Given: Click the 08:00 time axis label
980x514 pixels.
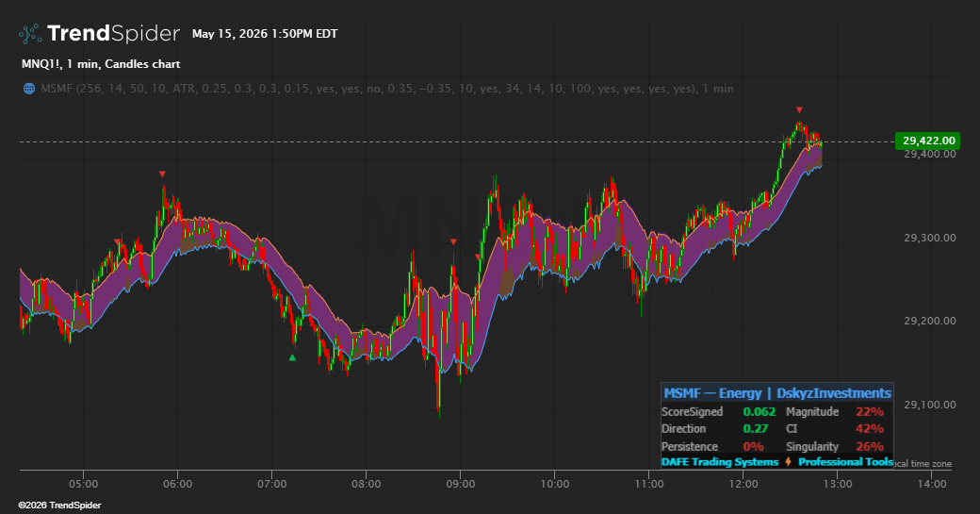Looking at the screenshot, I should tap(367, 484).
